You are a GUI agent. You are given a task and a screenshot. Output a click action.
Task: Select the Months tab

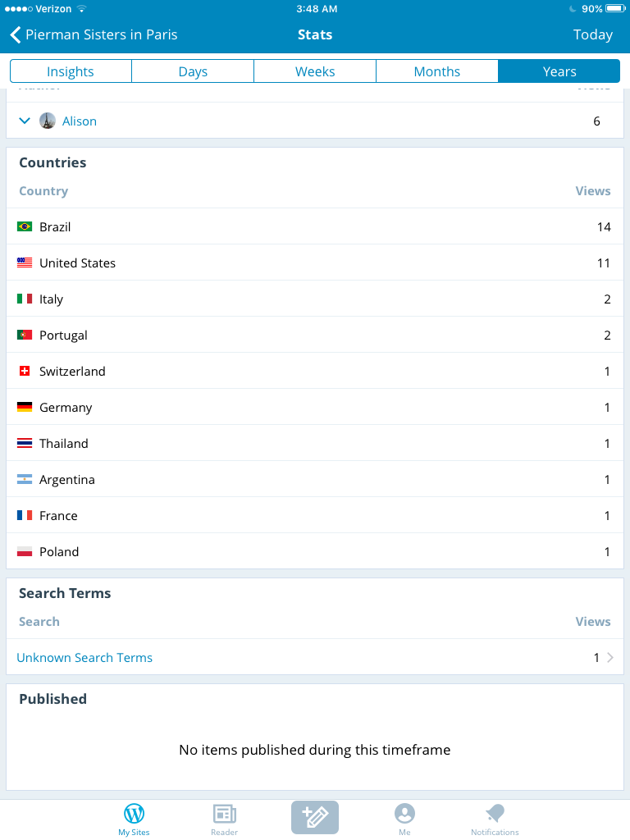(437, 71)
